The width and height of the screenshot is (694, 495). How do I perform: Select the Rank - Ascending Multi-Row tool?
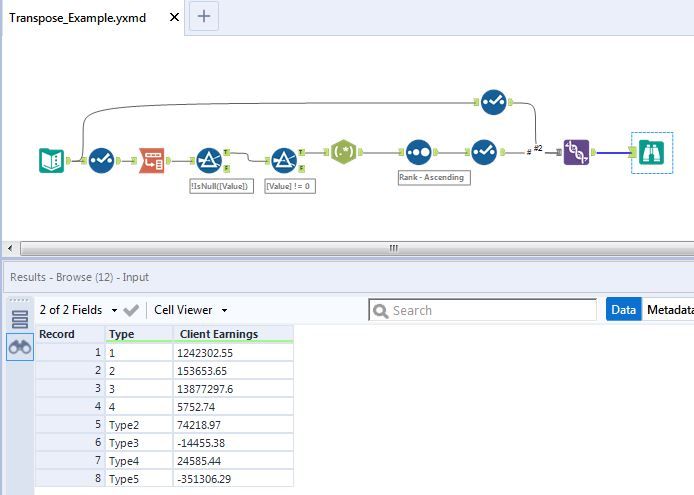(418, 152)
